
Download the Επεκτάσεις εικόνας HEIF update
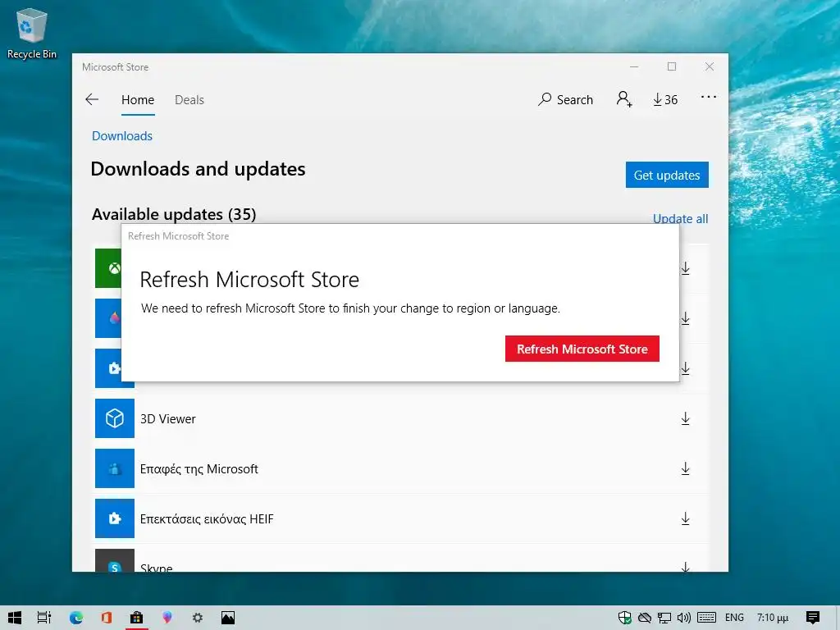pos(685,518)
